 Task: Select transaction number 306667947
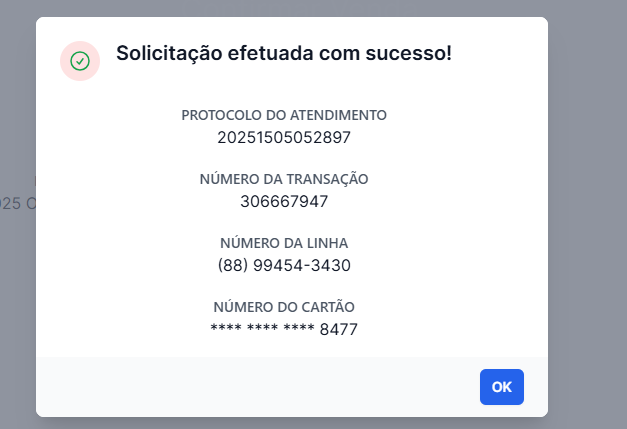[x=284, y=201]
